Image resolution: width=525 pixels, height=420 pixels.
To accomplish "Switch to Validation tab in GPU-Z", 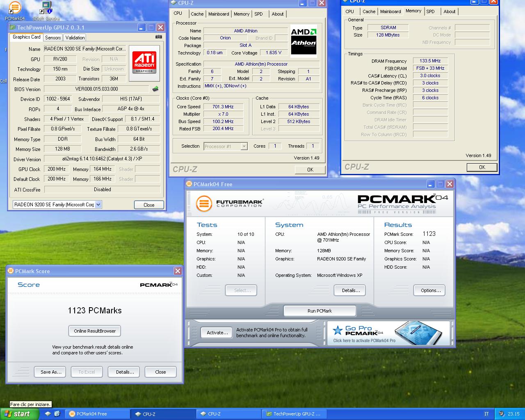I will (75, 37).
